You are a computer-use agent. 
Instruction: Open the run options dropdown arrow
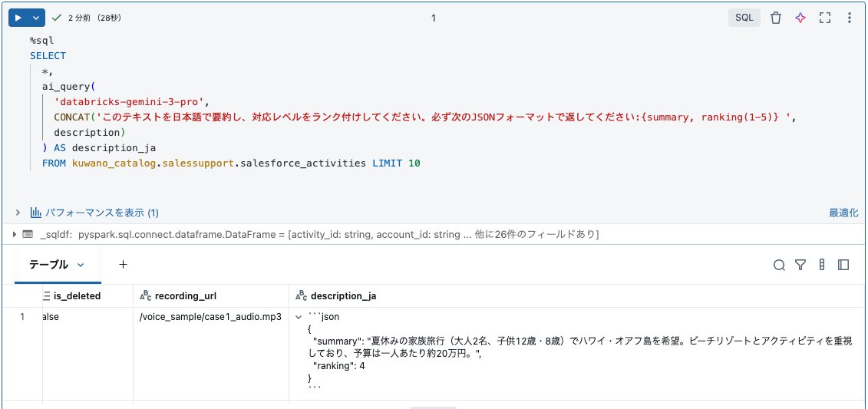37,18
